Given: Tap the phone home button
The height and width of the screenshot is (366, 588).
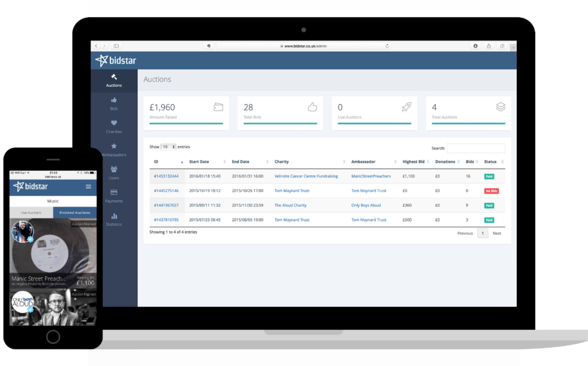Looking at the screenshot, I should (53, 337).
